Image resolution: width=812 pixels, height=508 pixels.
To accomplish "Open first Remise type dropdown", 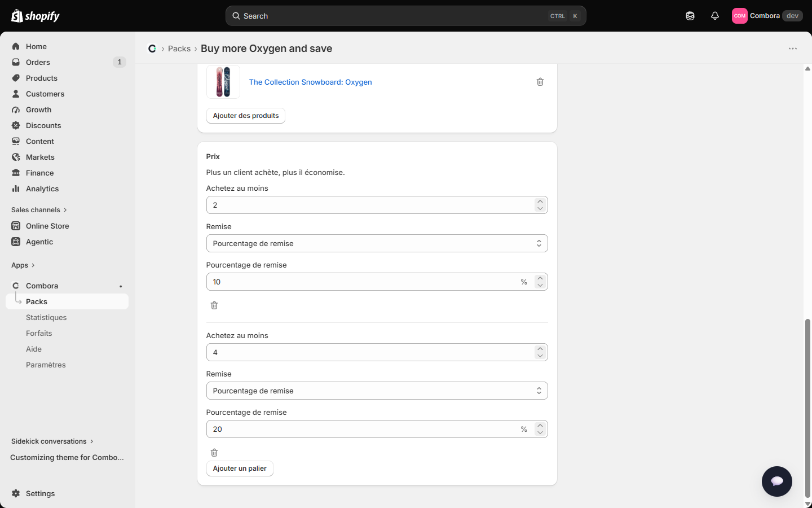I will 377,243.
